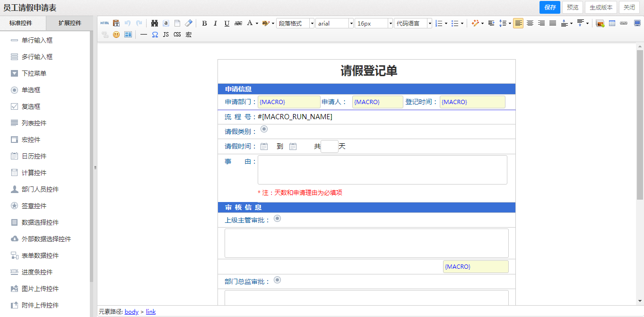Insert a table from the toolbar

pos(612,23)
